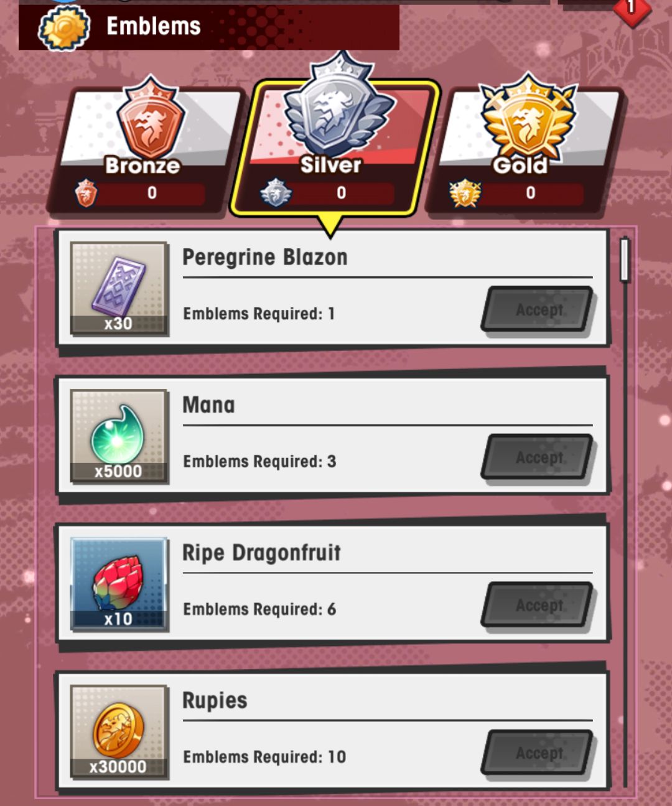Click the red notification badge
Viewport: 672px width, 806px height.
[x=632, y=9]
